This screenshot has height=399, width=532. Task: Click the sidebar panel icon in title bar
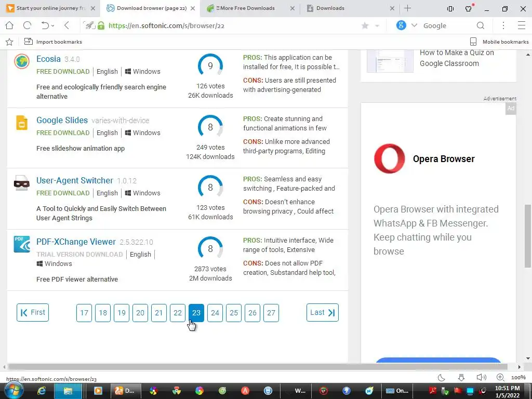tap(450, 9)
